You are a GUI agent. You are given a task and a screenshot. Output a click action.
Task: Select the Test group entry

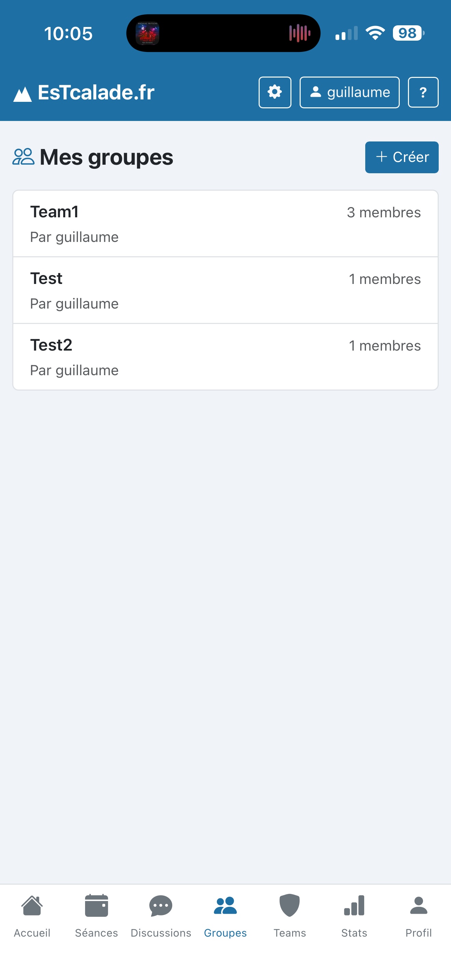(x=225, y=290)
